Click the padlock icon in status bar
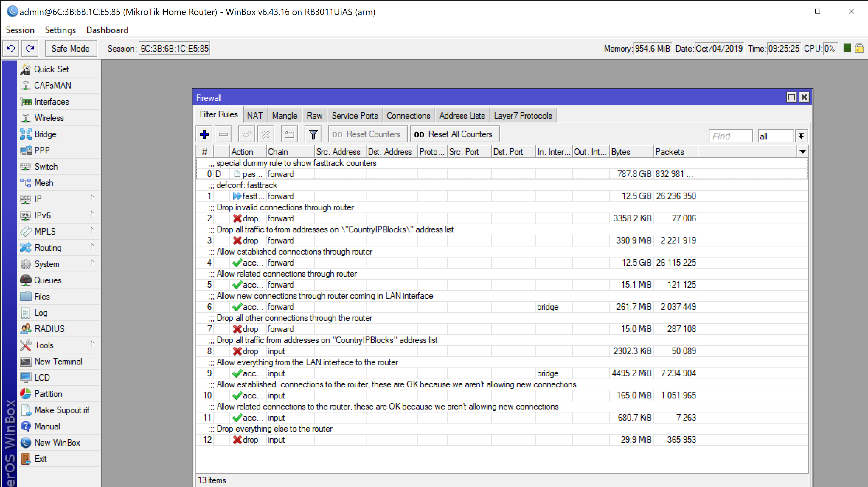 [x=859, y=48]
